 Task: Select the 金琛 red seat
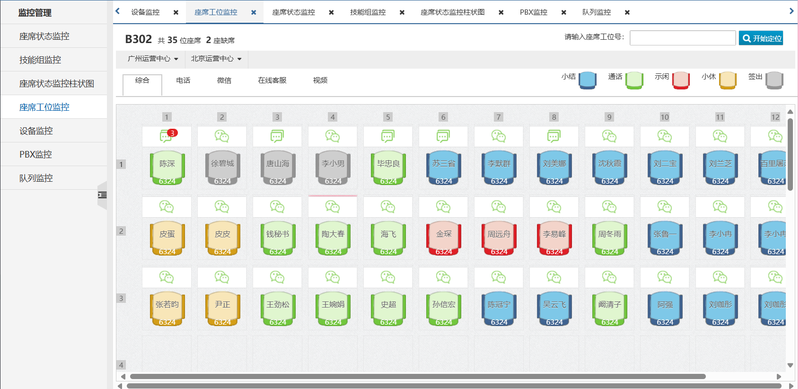pos(443,238)
